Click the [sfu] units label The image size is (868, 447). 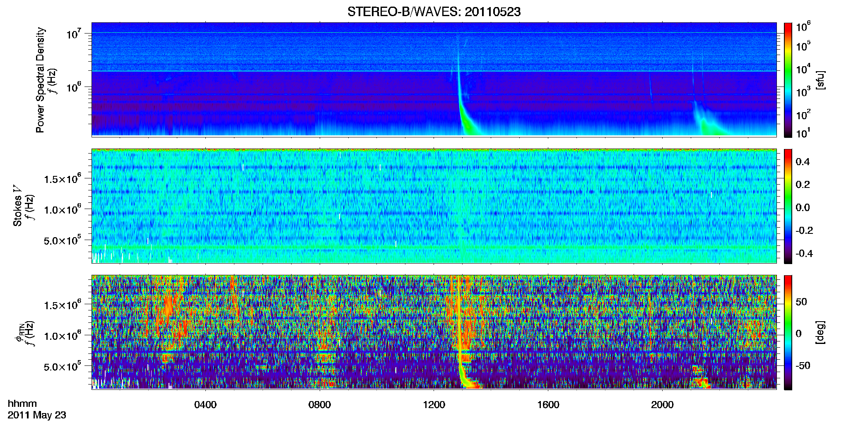tap(820, 80)
